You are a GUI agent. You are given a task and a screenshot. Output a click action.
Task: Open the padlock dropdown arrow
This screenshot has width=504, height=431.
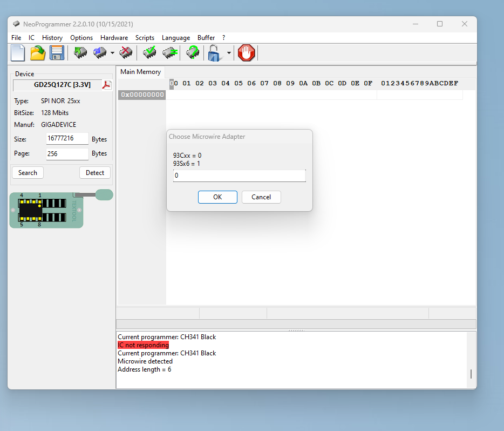229,53
